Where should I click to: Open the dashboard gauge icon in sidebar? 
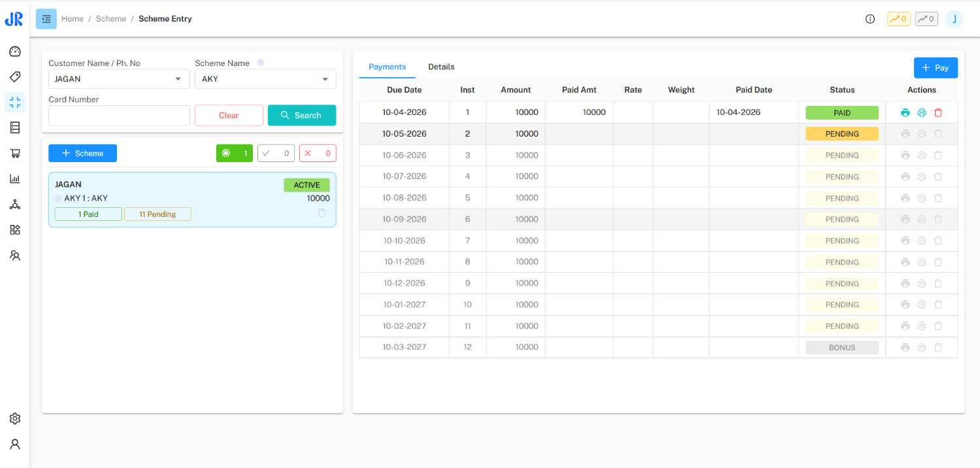coord(15,52)
